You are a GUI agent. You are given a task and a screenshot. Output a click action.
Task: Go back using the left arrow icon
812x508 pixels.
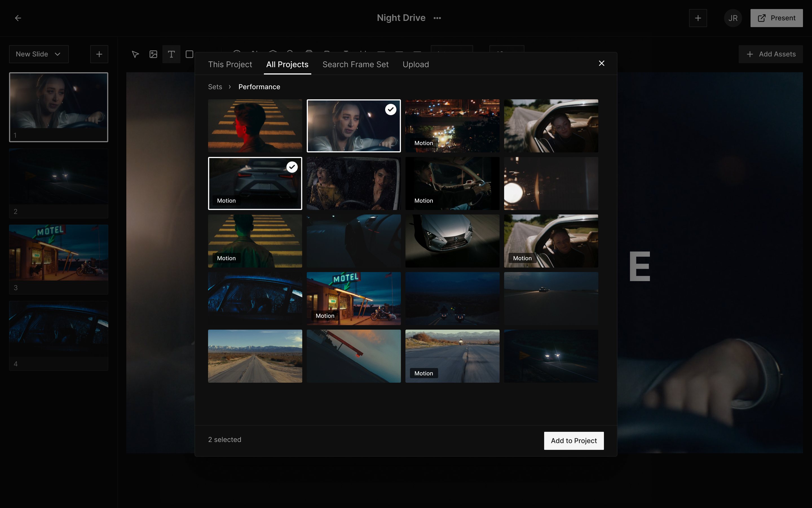(x=18, y=18)
